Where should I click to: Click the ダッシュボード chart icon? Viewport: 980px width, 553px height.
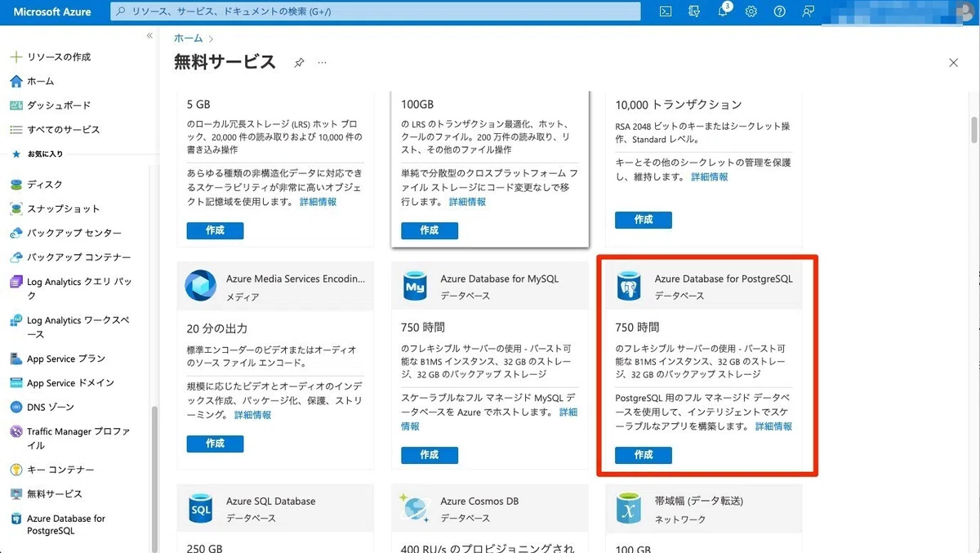point(16,105)
